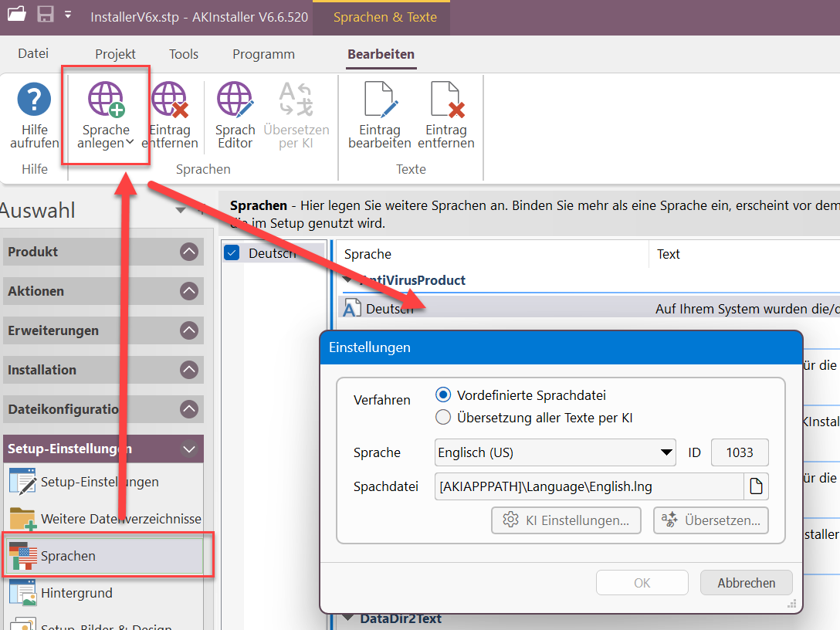Image resolution: width=840 pixels, height=630 pixels.
Task: Click the Spachdatei path input field
Action: [x=589, y=486]
